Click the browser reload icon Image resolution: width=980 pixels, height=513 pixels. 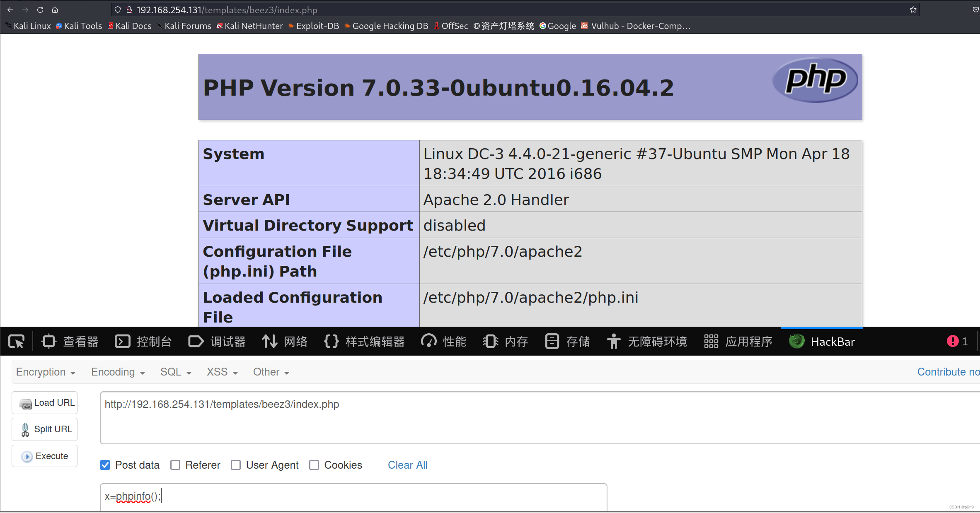[40, 10]
